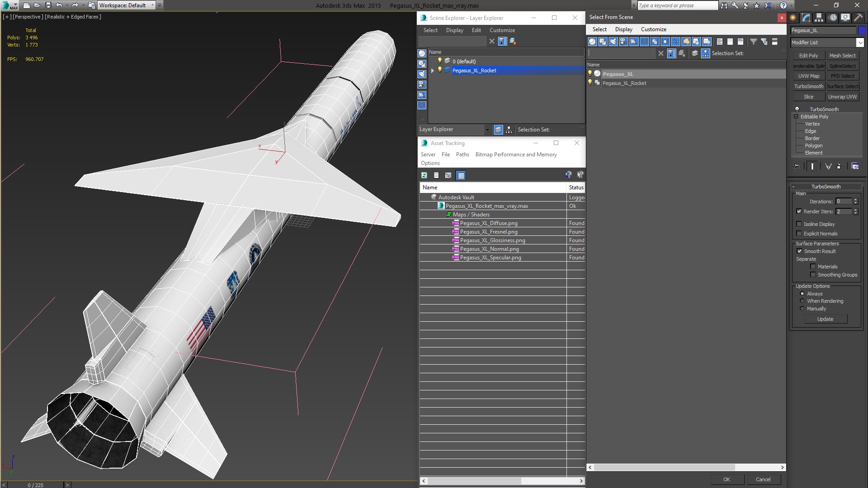Open the Motion command panel tab

pos(833,18)
